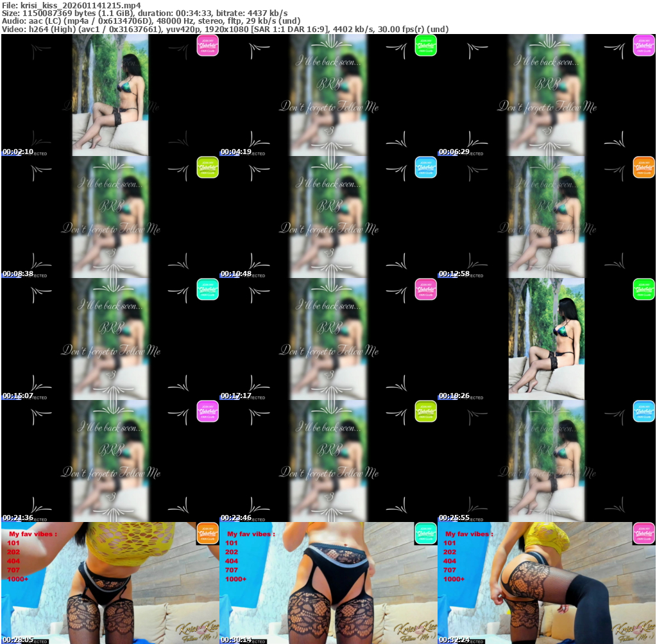Viewport: 657px width, 644px height.
Task: Click blue fan club badge in 00:25:55 frame
Action: 644,412
